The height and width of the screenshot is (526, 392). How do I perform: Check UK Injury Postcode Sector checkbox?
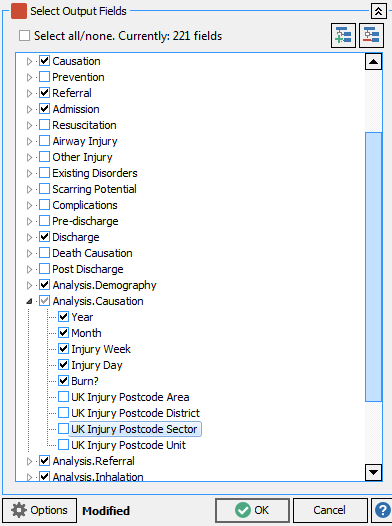click(63, 429)
